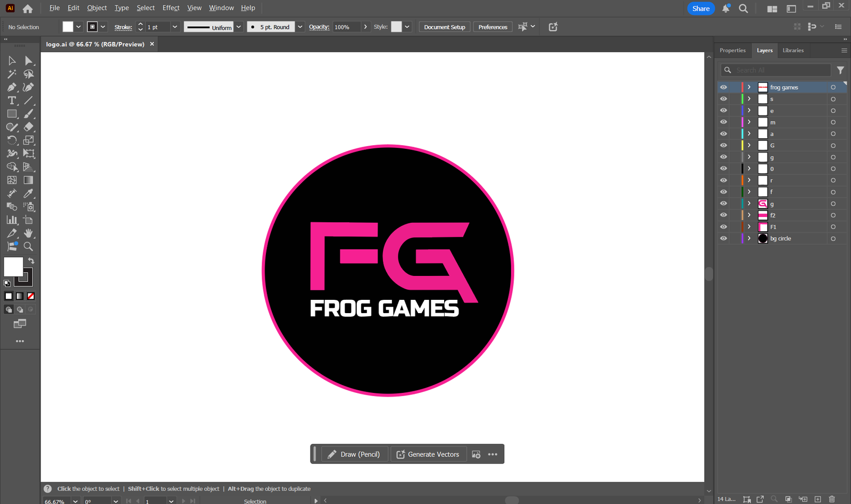Click the layers Search All field
Viewport: 851px width, 504px height.
pyautogui.click(x=782, y=70)
